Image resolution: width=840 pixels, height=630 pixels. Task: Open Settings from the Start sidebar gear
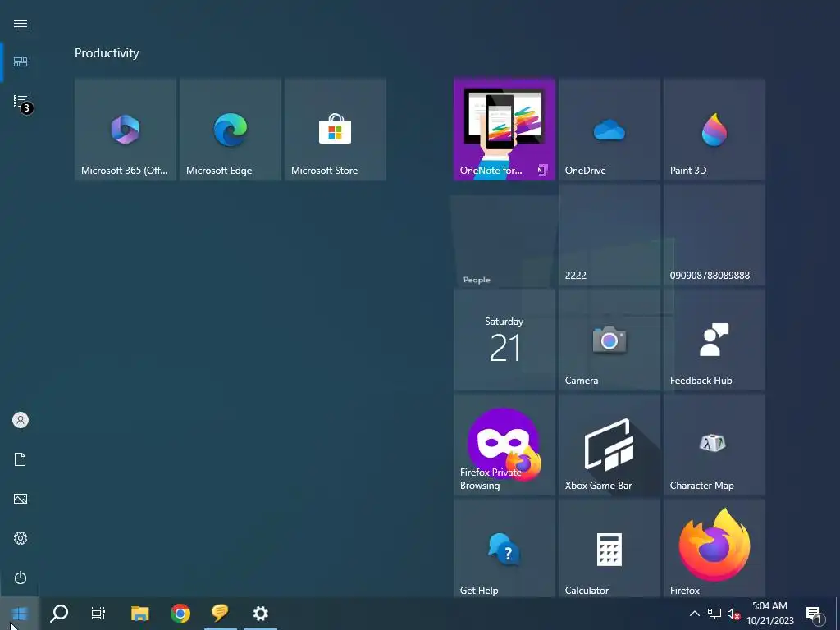pyautogui.click(x=21, y=538)
